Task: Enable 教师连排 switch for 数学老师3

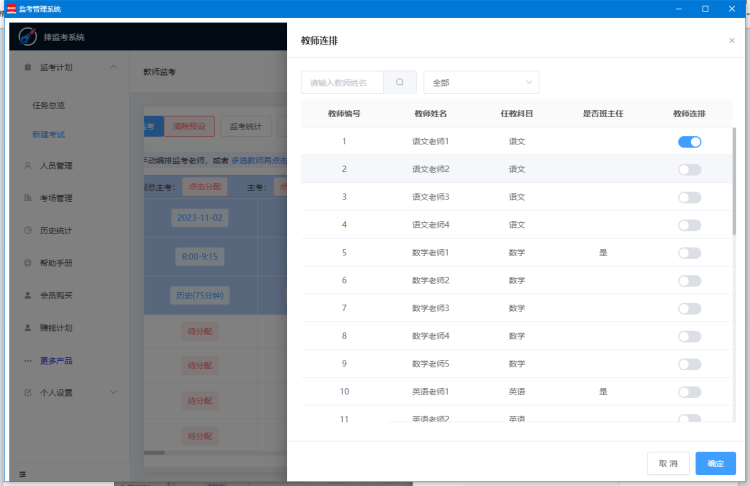Action: point(689,308)
